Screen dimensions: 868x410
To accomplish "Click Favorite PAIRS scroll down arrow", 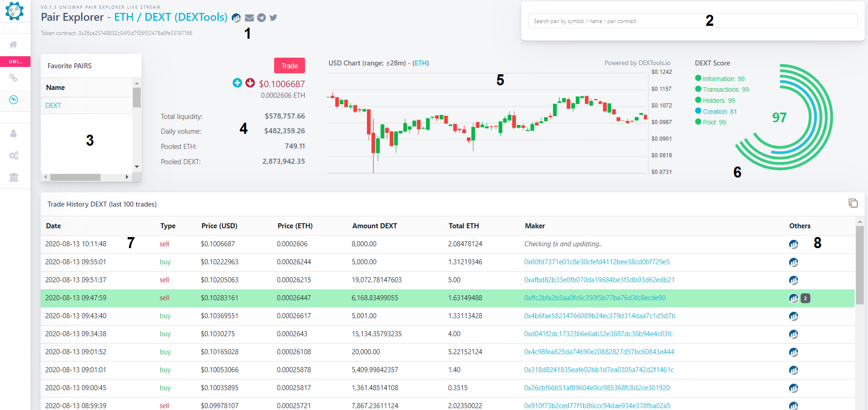I will coord(137,166).
